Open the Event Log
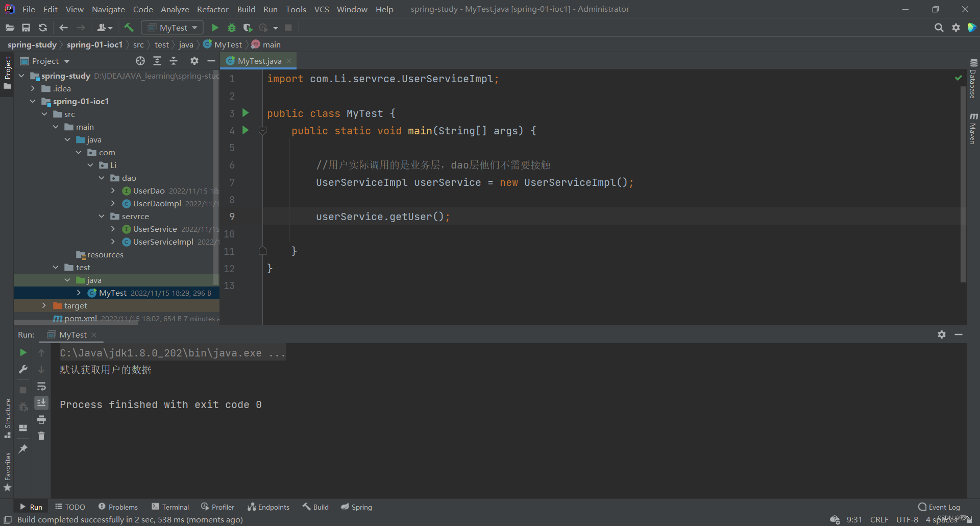The image size is (980, 526). tap(939, 507)
